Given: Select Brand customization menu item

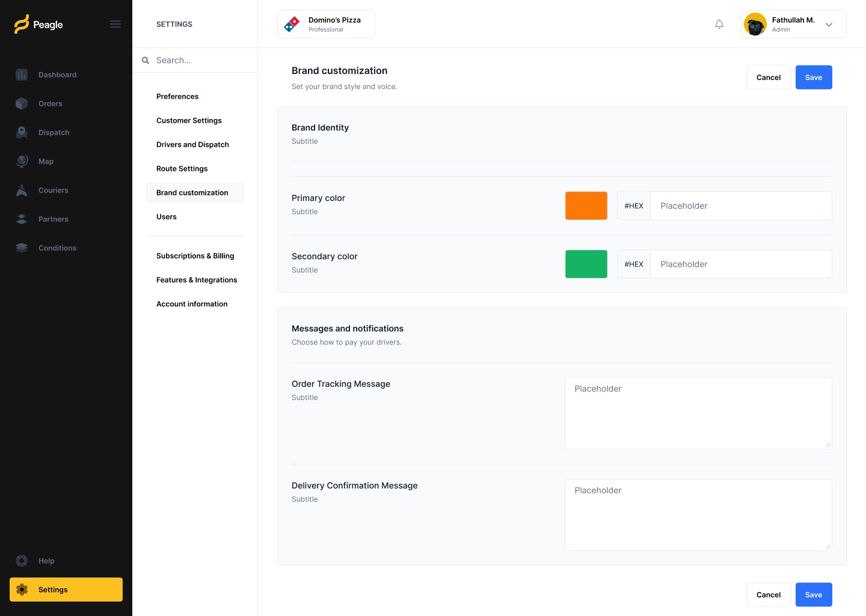Looking at the screenshot, I should point(195,192).
